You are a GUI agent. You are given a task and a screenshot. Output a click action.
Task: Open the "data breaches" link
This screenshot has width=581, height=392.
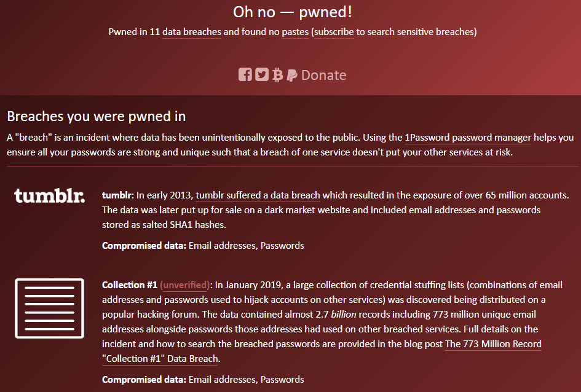tap(191, 31)
